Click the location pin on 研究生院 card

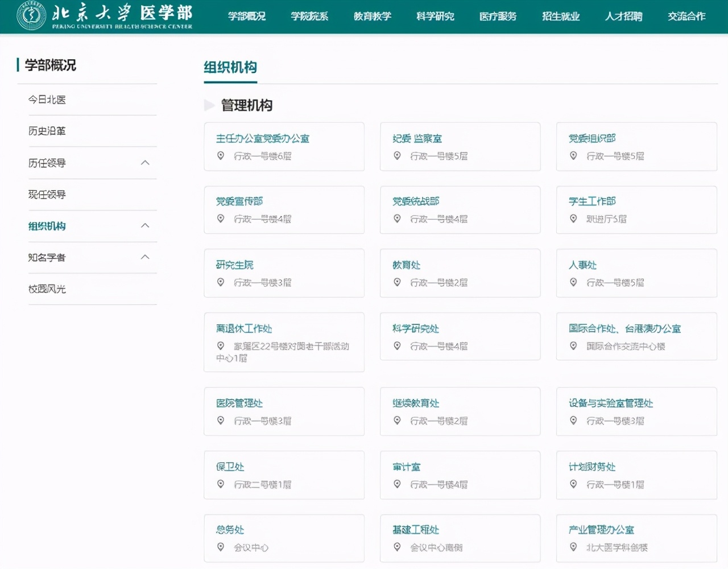(x=221, y=282)
